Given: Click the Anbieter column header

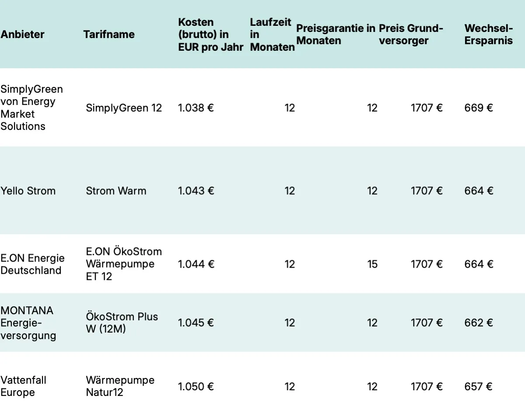Looking at the screenshot, I should click(x=23, y=35).
